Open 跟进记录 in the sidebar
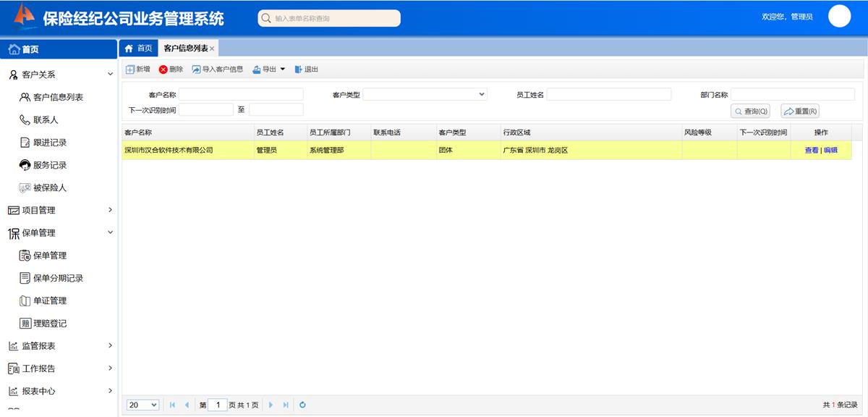 click(x=50, y=143)
